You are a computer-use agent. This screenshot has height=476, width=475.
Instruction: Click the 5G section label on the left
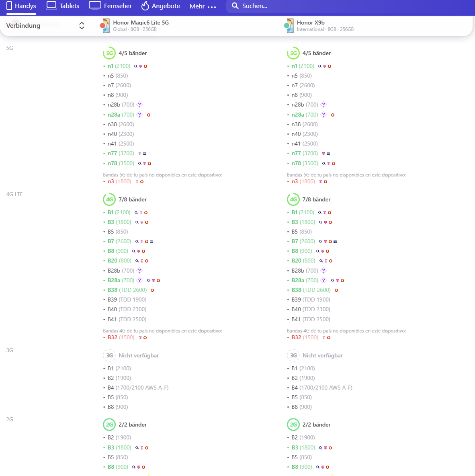10,48
